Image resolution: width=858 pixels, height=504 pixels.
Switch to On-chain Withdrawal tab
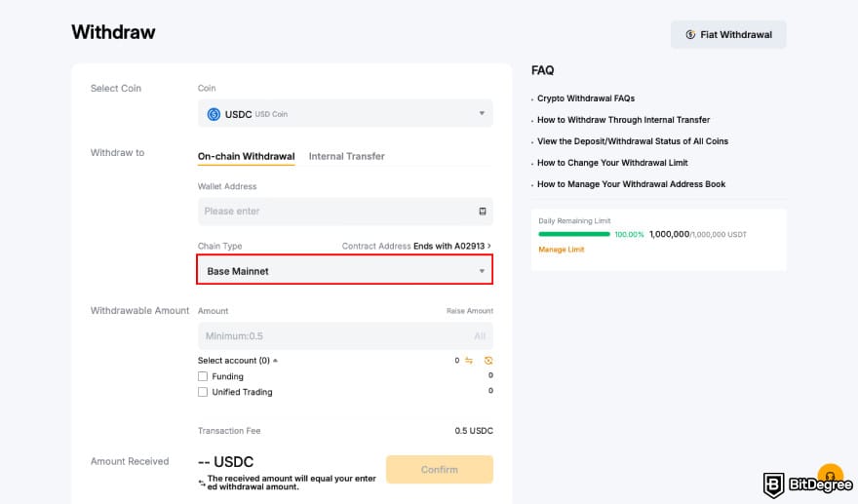pyautogui.click(x=247, y=157)
